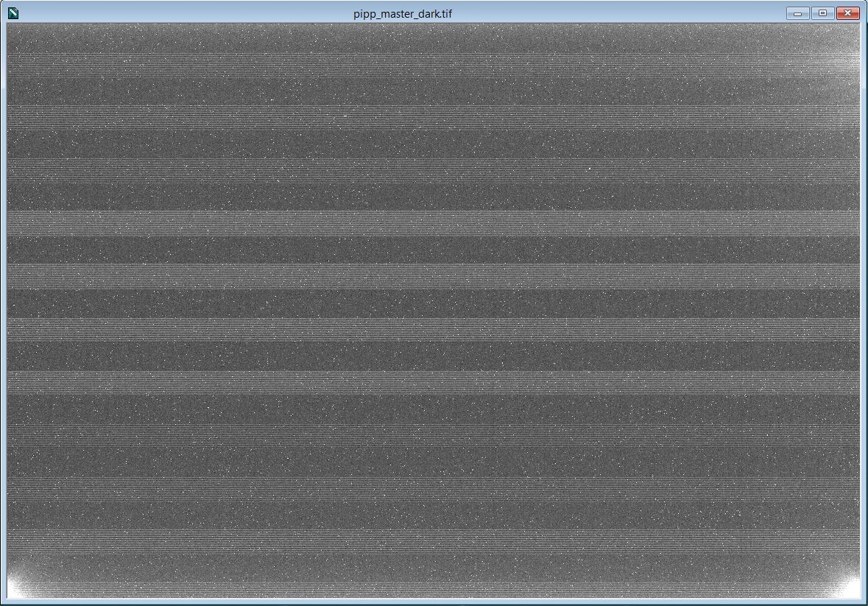868x606 pixels.
Task: Close the pipp_master_dark.tif viewer
Action: [x=847, y=13]
